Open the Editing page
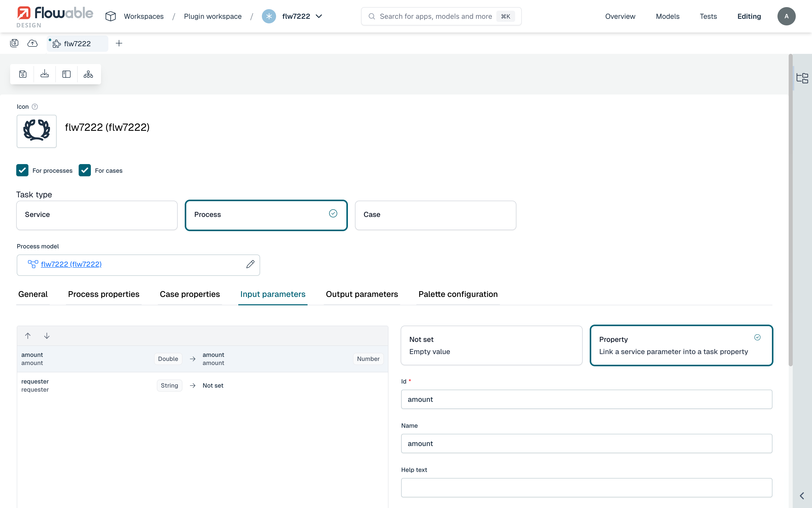The height and width of the screenshot is (508, 812). click(x=749, y=16)
